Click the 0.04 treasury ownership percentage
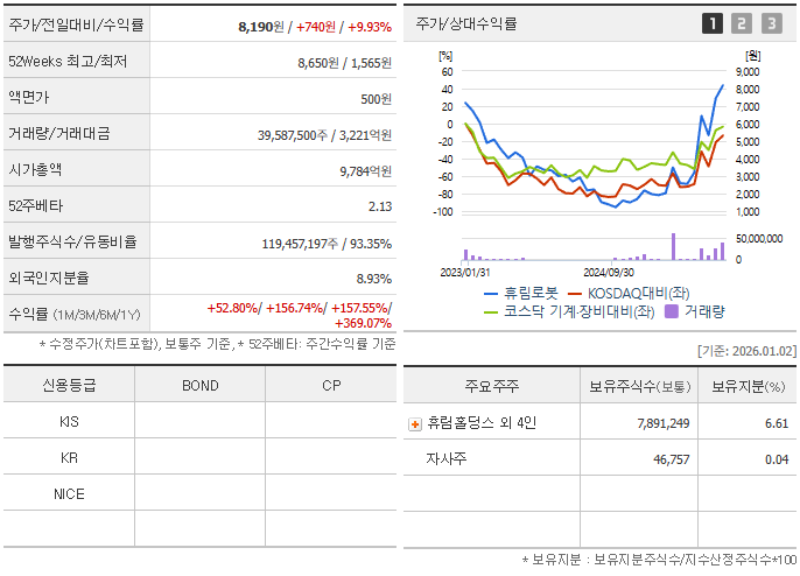 [x=776, y=460]
